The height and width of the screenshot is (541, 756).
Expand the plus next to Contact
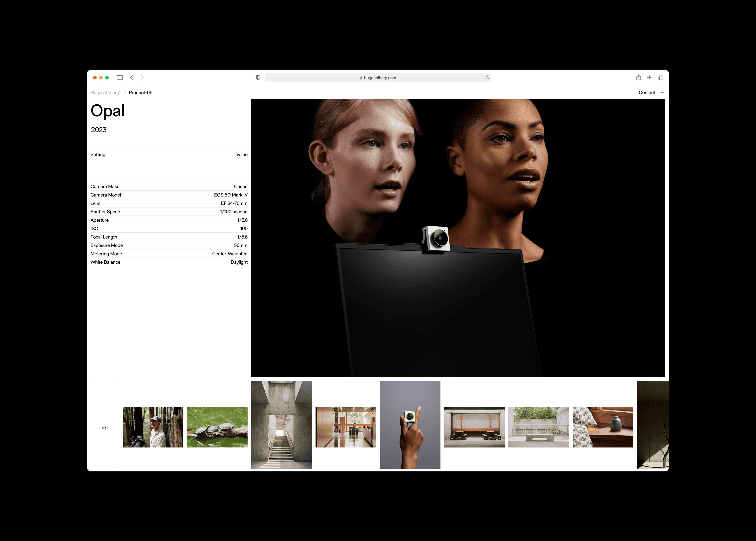point(662,93)
